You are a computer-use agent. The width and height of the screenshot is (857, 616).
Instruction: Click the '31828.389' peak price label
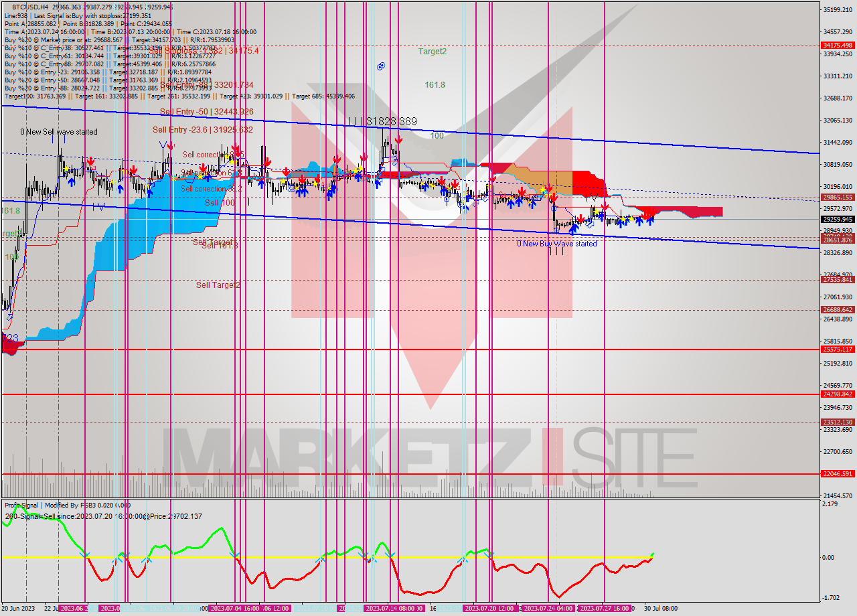pyautogui.click(x=392, y=121)
